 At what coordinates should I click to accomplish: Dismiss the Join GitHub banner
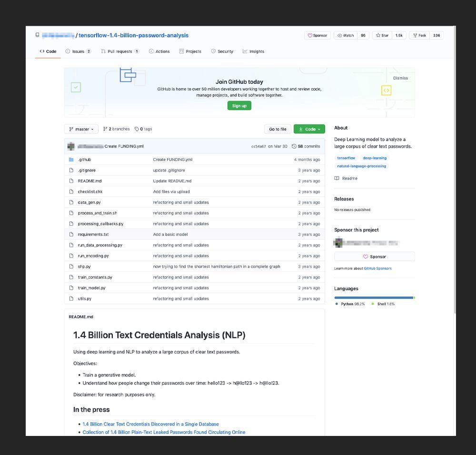pyautogui.click(x=400, y=78)
